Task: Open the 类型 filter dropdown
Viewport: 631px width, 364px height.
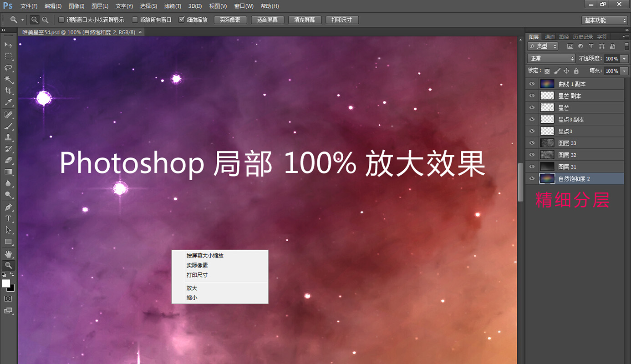Action: (543, 46)
